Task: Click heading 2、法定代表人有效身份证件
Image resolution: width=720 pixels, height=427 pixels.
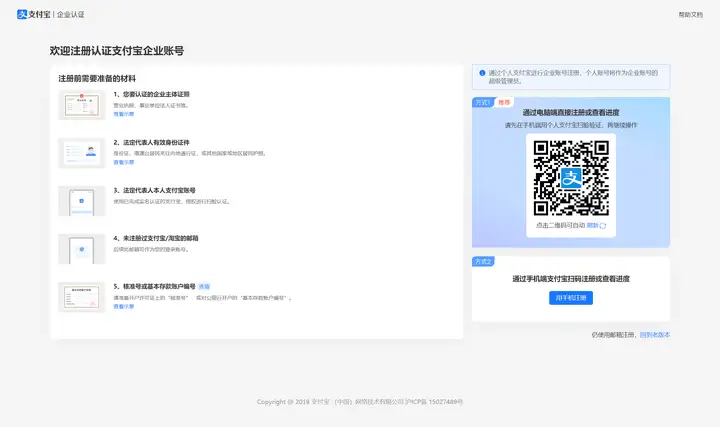Action: (x=152, y=142)
